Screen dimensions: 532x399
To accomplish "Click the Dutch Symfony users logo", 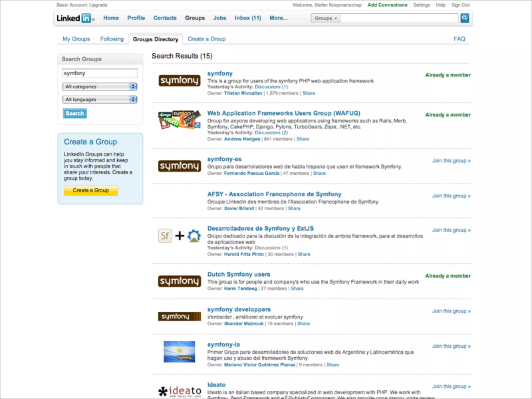I will (179, 281).
